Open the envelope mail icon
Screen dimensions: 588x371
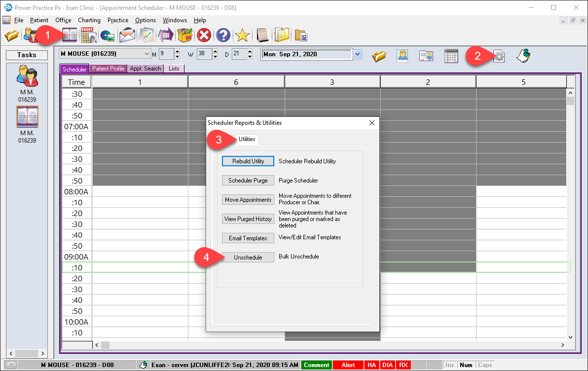(127, 36)
